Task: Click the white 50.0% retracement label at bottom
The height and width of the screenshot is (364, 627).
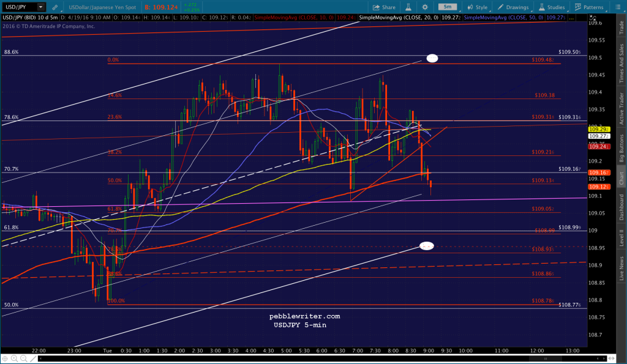Action: coord(11,305)
